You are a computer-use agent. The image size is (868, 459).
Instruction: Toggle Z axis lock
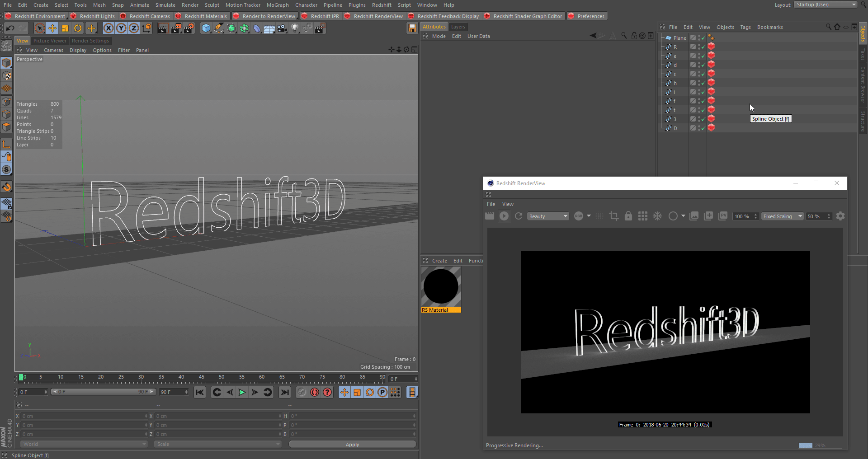134,28
